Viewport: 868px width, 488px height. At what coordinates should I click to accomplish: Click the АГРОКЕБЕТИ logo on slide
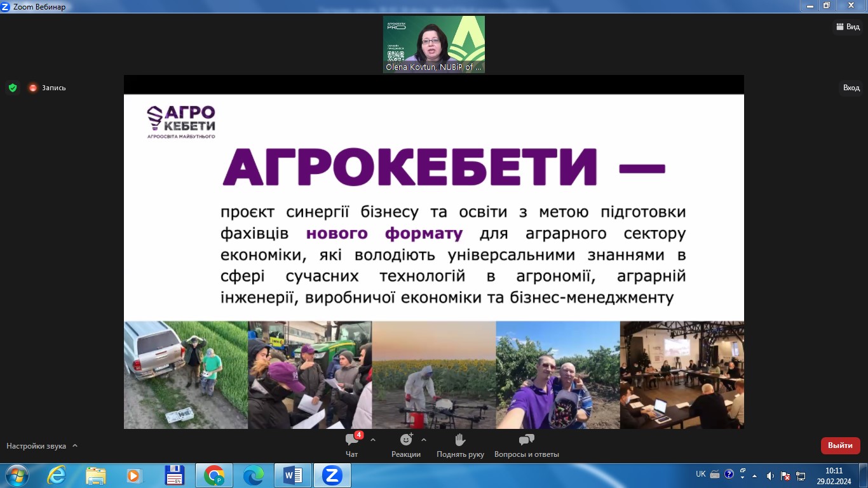point(181,122)
